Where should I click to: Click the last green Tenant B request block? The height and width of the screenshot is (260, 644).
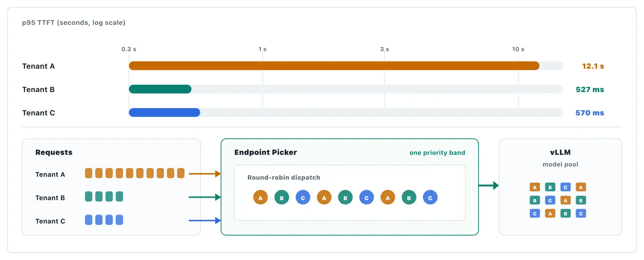tap(119, 197)
